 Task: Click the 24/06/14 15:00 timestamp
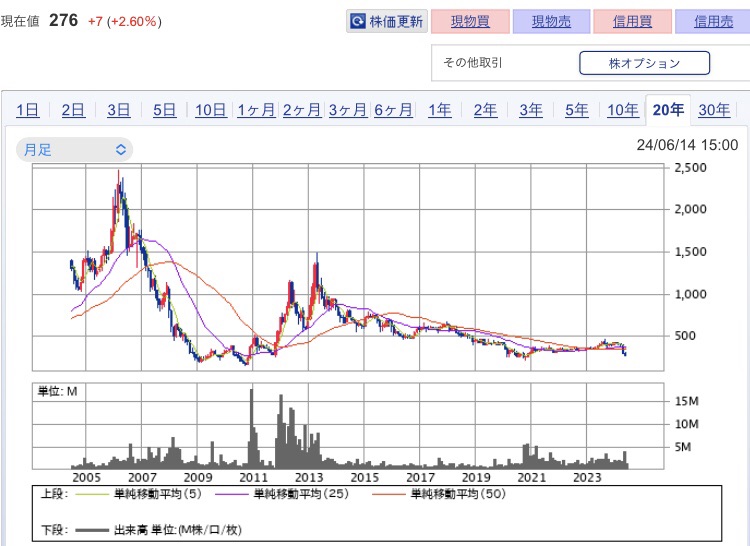click(687, 145)
